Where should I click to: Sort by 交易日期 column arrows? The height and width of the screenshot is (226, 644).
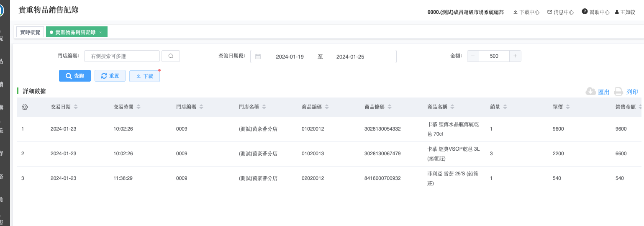tap(76, 107)
